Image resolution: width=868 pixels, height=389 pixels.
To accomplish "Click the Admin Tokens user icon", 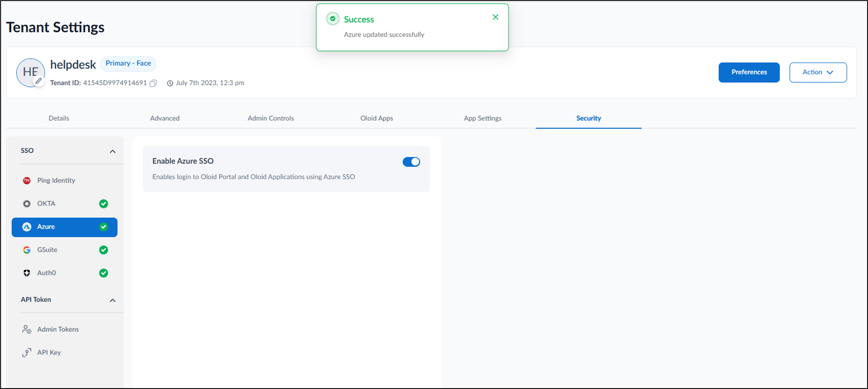I will 26,330.
